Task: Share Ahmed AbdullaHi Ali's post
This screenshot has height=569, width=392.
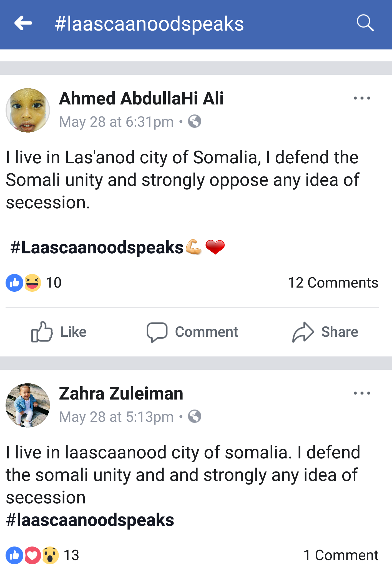Action: (x=325, y=332)
